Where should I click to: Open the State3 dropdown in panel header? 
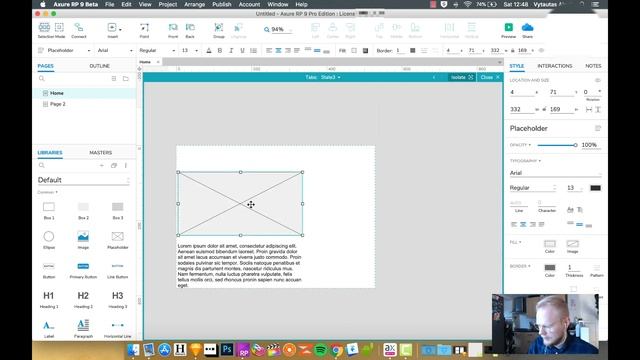[x=331, y=77]
